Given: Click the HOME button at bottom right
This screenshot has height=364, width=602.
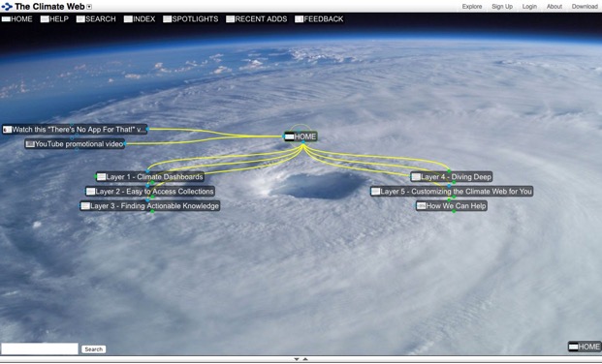Looking at the screenshot, I should [585, 347].
